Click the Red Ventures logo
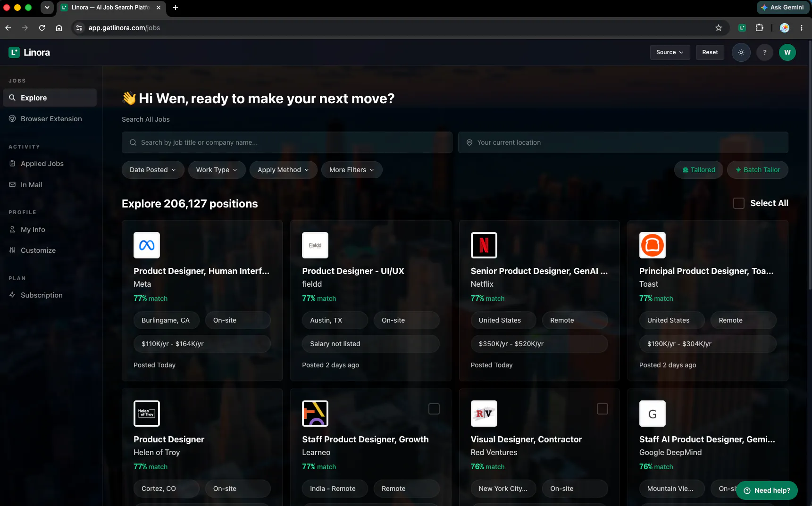Screen dimensions: 812x506 [484, 414]
